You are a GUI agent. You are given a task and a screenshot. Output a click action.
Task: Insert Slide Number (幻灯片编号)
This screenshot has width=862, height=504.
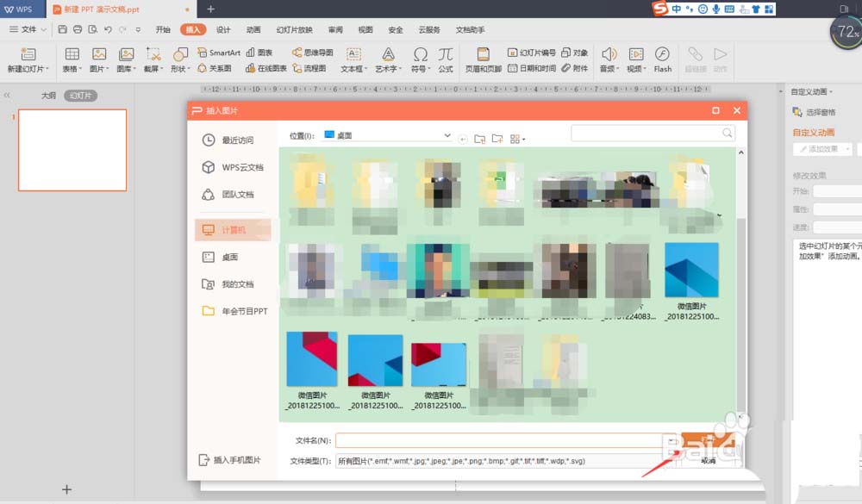[531, 53]
